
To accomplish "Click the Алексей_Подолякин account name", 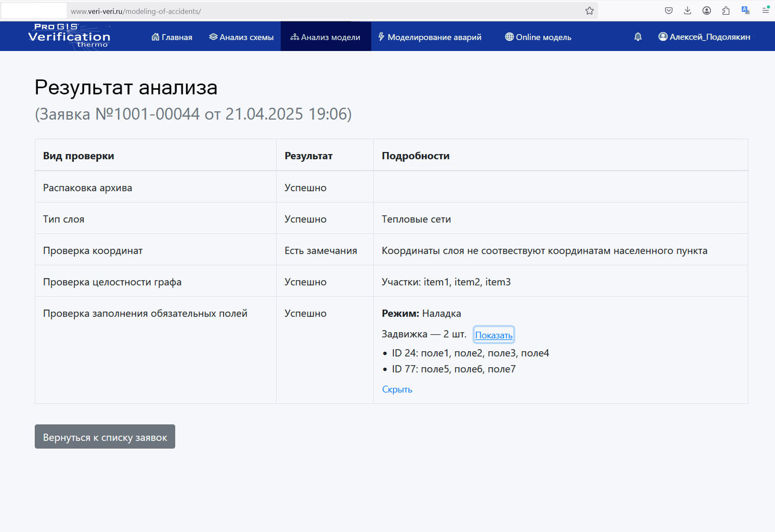I will (709, 37).
